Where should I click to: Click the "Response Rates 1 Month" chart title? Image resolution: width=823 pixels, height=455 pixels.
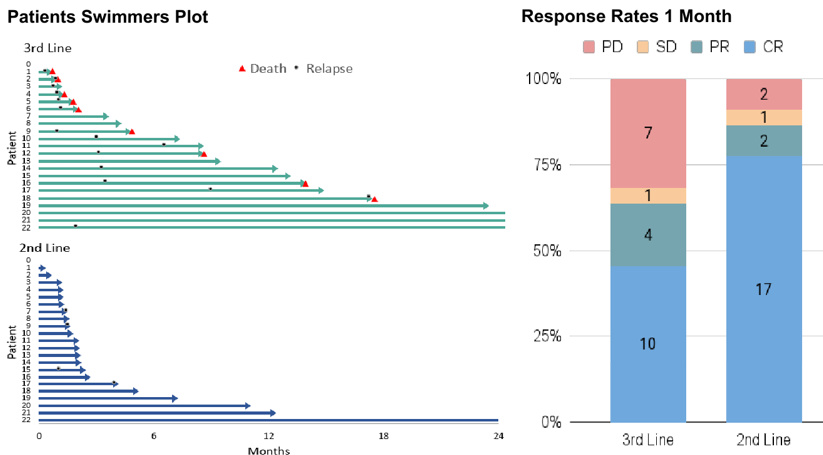tap(626, 16)
